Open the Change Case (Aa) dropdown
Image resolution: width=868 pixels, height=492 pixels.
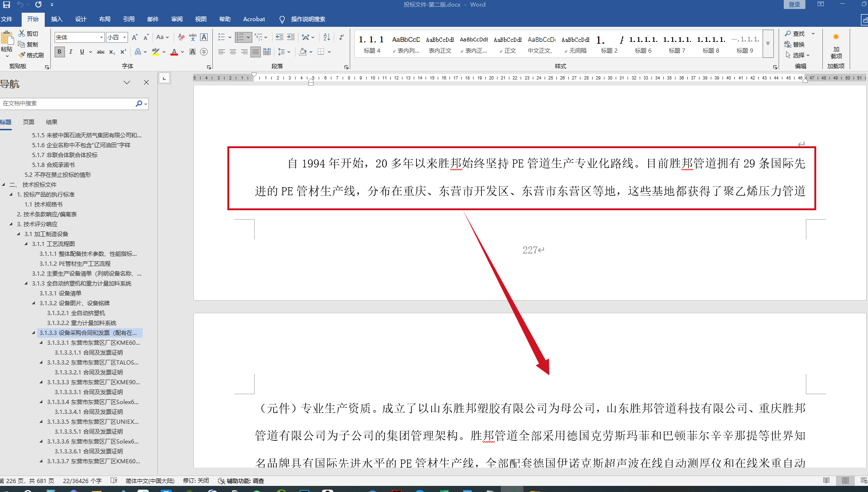(162, 37)
